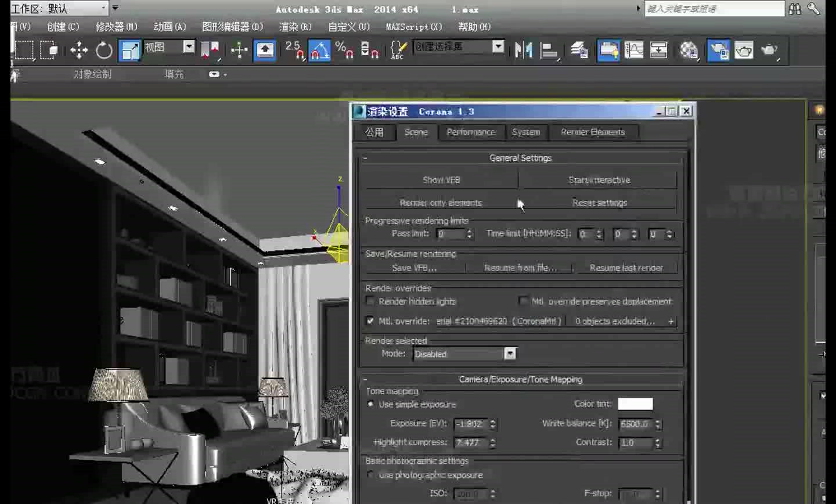The width and height of the screenshot is (836, 504).
Task: Open the Layer Manager icon
Action: [579, 50]
